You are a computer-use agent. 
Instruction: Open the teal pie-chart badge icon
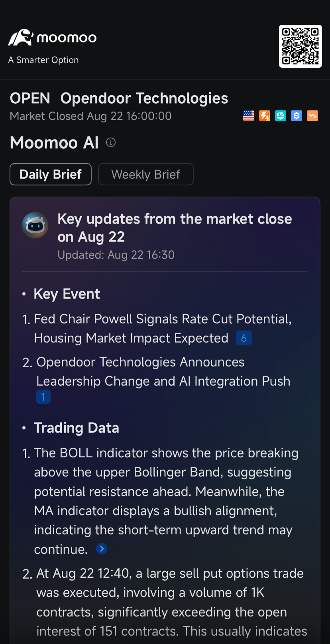point(281,116)
